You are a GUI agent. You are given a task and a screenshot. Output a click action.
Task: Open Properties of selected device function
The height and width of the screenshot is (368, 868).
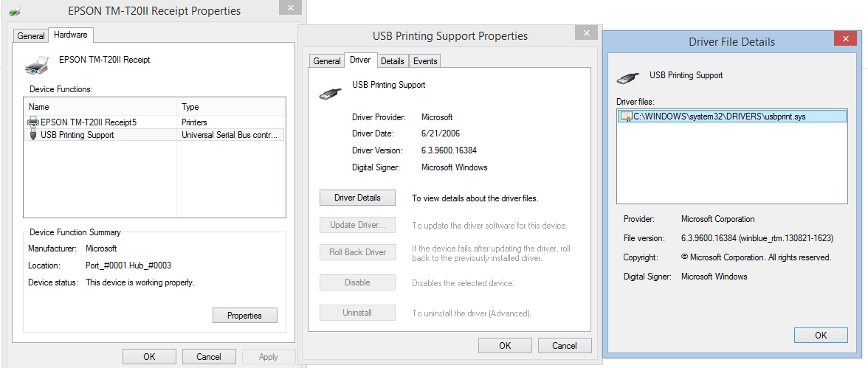click(x=245, y=316)
